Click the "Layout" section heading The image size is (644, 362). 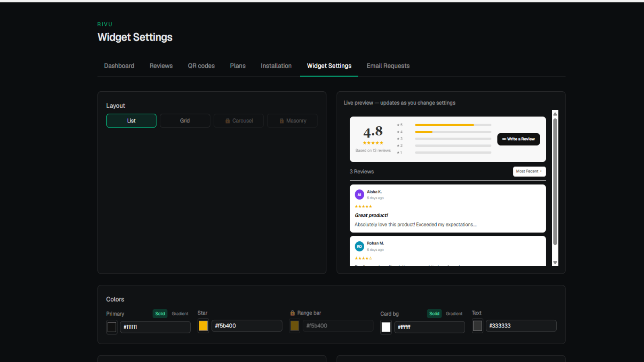click(x=116, y=106)
